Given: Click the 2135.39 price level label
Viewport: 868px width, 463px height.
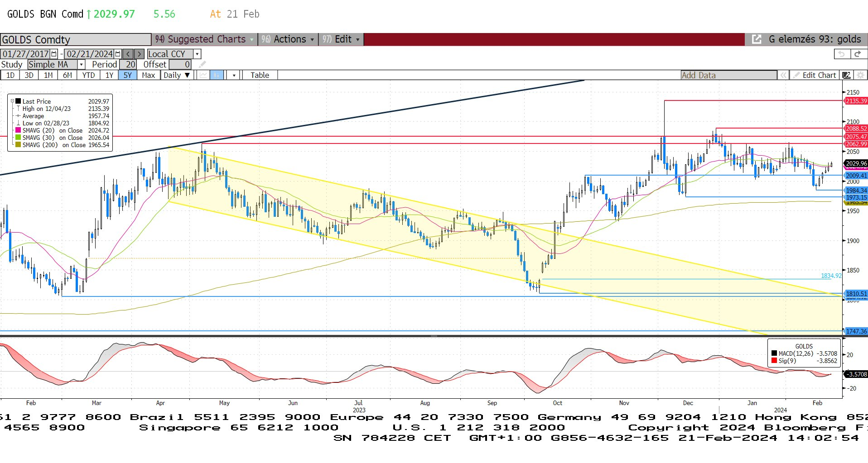Looking at the screenshot, I should (856, 101).
